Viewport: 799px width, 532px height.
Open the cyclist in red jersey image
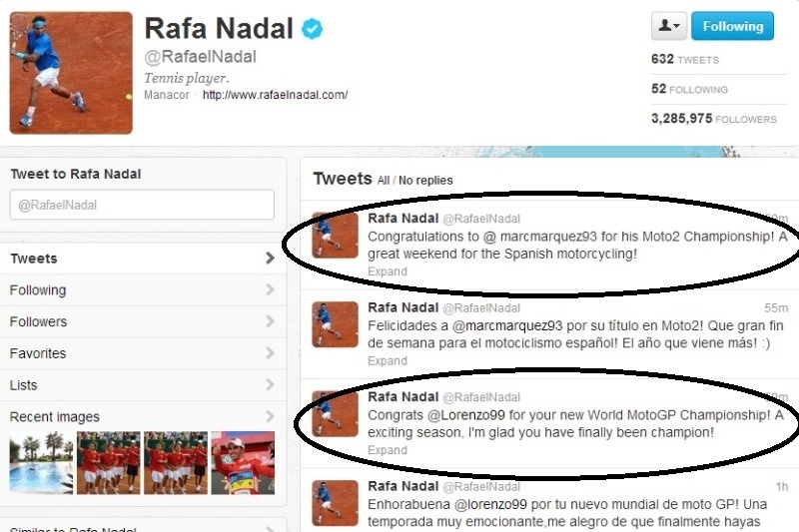point(243,463)
